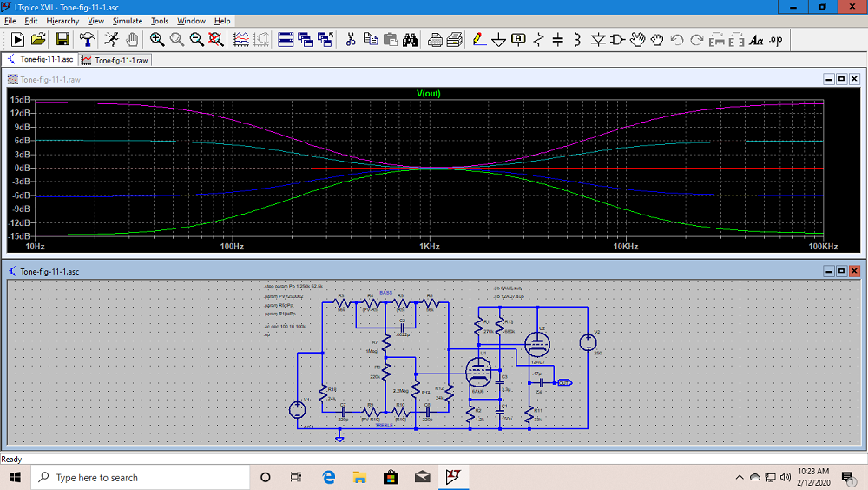Click the V(out) trace label
The image size is (868, 490).
429,93
